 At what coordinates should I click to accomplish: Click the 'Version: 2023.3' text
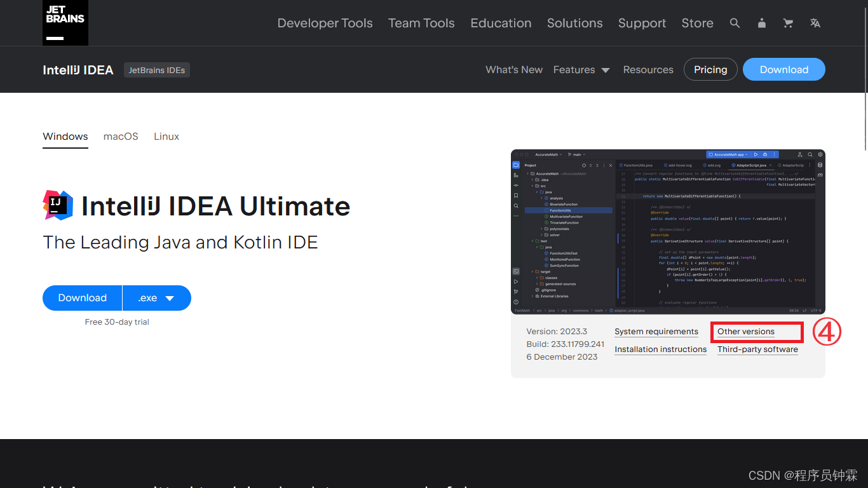pyautogui.click(x=557, y=332)
